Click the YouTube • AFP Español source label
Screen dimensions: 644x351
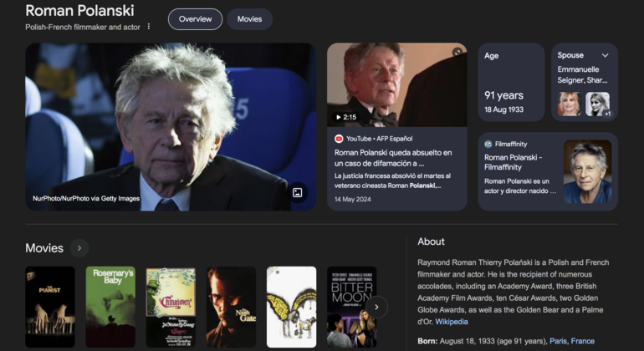click(x=379, y=139)
